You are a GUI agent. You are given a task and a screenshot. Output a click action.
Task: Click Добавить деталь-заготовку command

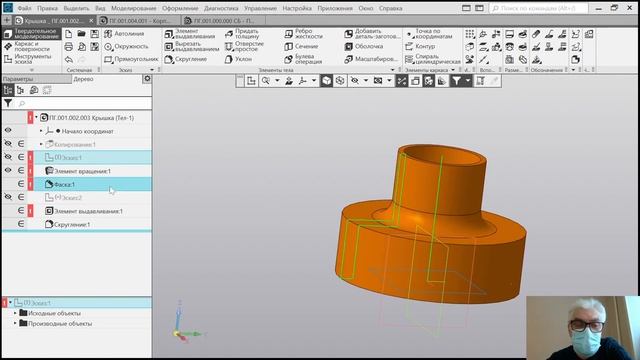click(372, 34)
